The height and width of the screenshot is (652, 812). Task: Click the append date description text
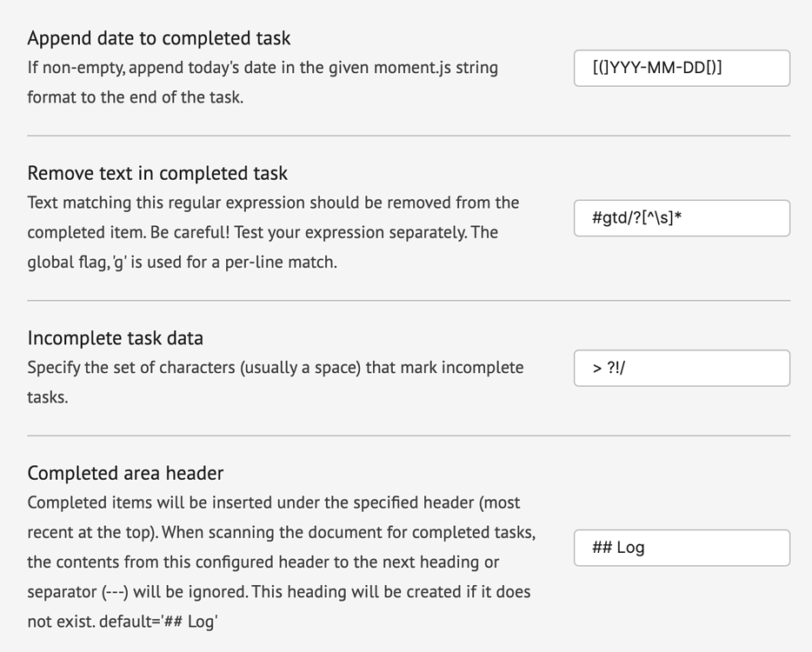263,82
